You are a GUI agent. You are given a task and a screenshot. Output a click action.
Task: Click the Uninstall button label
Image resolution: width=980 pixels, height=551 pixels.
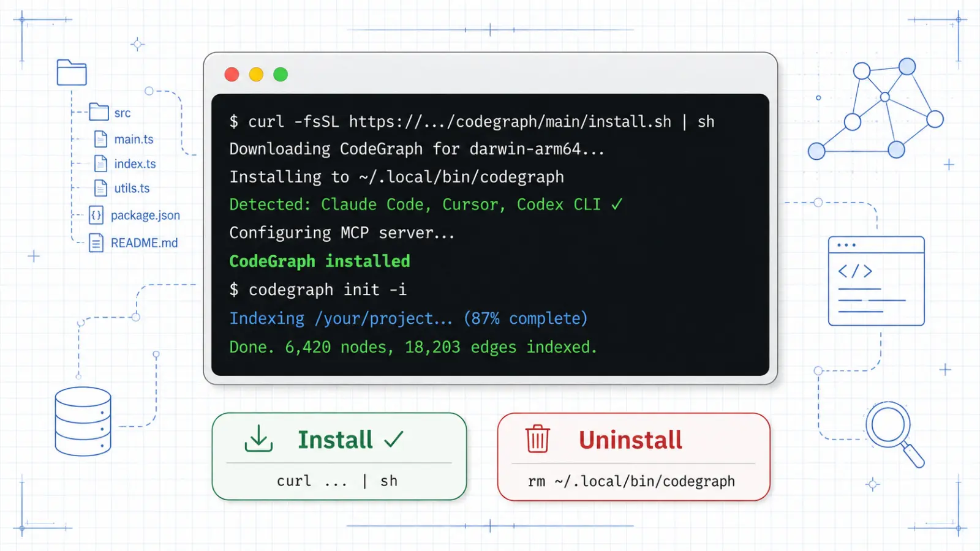(x=630, y=440)
